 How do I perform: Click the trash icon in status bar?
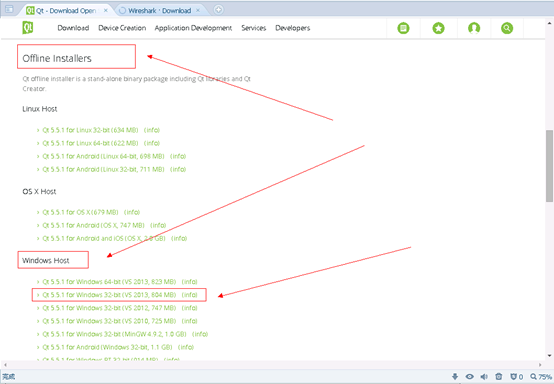point(499,377)
